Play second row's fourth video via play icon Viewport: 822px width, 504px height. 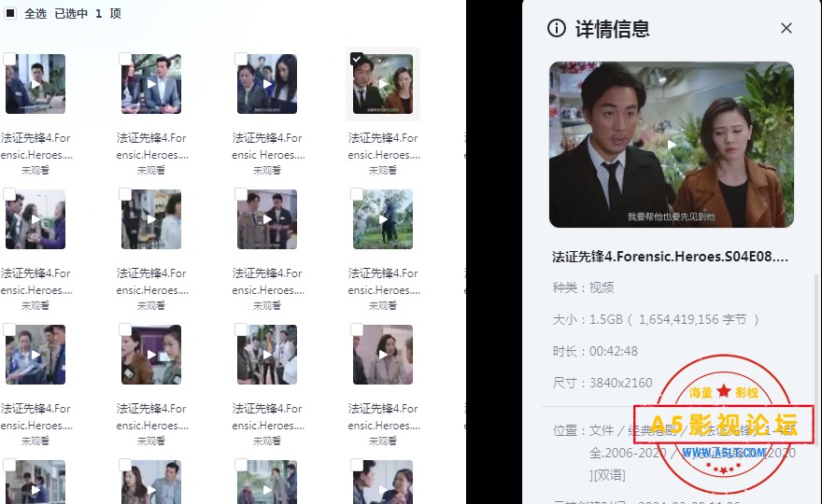383,219
